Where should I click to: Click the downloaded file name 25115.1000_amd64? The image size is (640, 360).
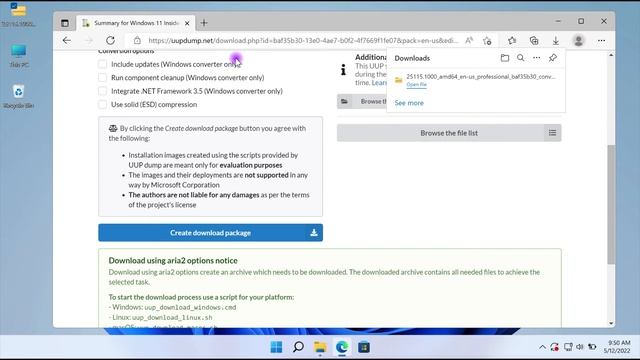coord(481,77)
